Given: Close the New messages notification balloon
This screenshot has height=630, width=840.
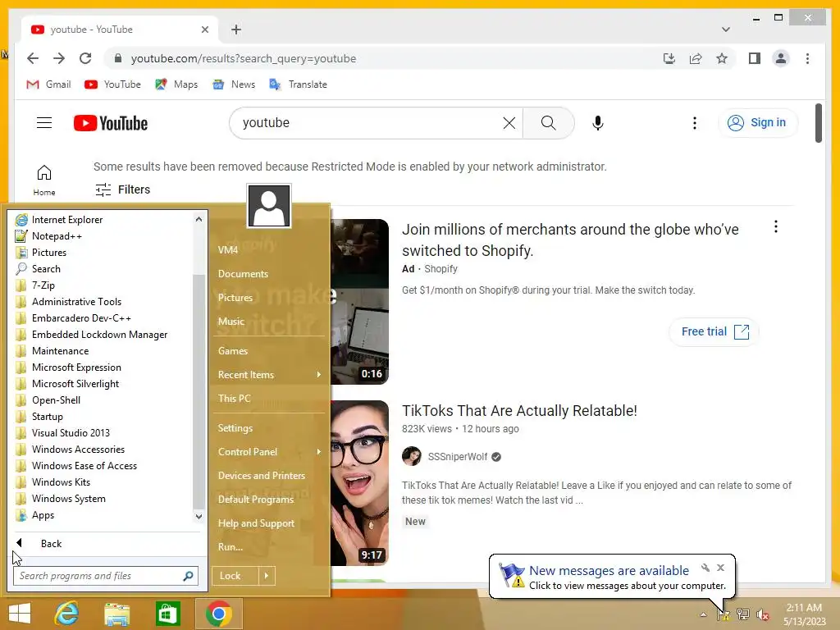Looking at the screenshot, I should click(720, 568).
